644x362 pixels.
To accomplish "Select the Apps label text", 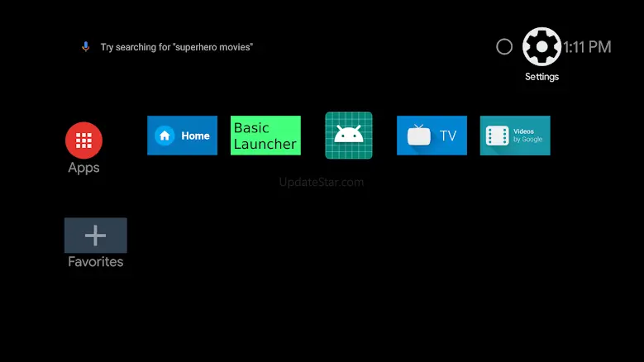I will pyautogui.click(x=83, y=168).
